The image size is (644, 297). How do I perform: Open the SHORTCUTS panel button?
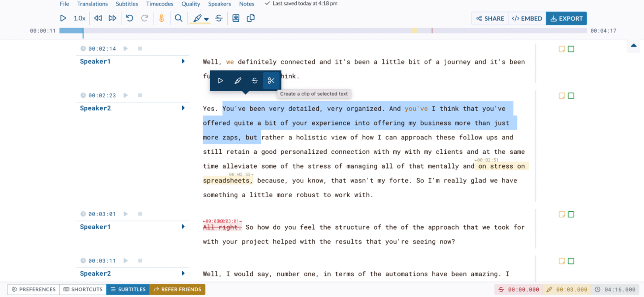click(83, 289)
